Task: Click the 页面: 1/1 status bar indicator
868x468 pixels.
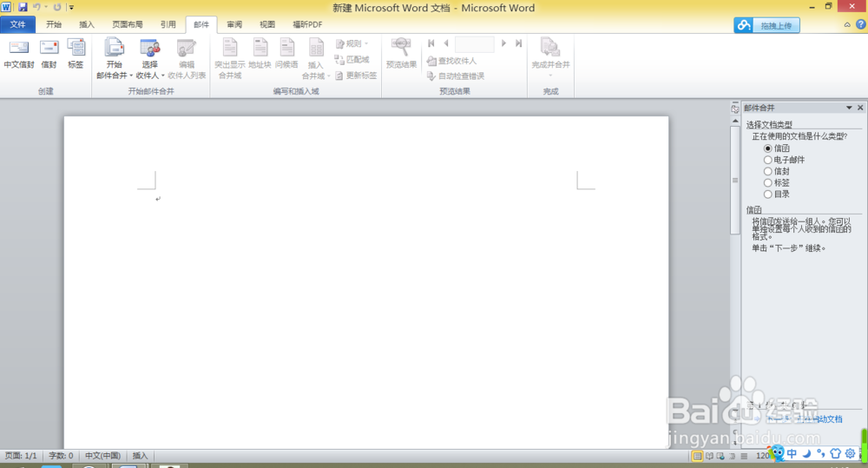Action: (21, 456)
